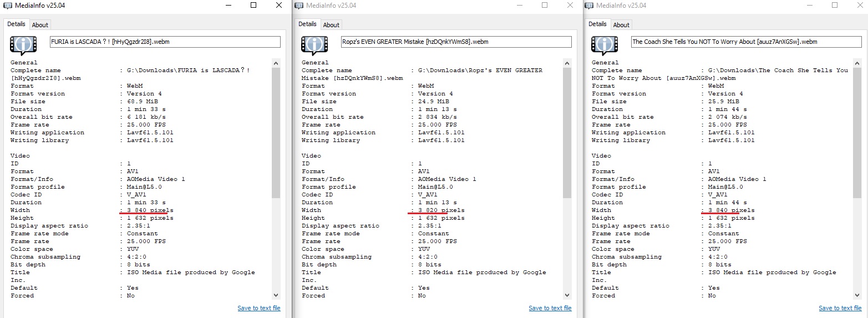Click the title bar app icon of left MediaInfo window
This screenshot has height=318, width=868.
(x=7, y=6)
